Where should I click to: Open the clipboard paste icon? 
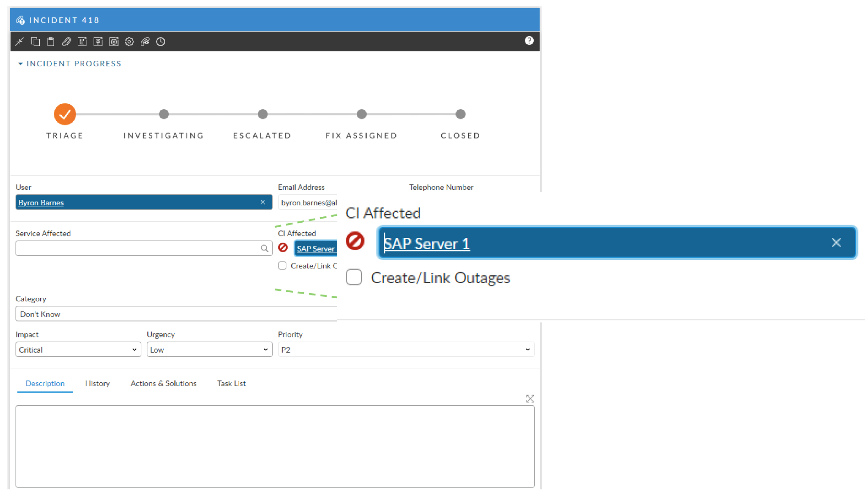tap(50, 41)
